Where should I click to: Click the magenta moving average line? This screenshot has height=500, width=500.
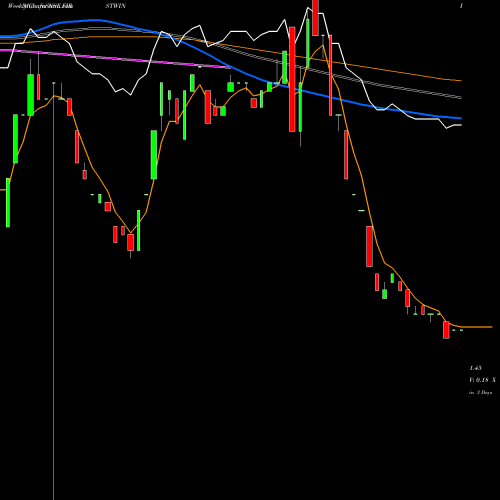point(115,59)
